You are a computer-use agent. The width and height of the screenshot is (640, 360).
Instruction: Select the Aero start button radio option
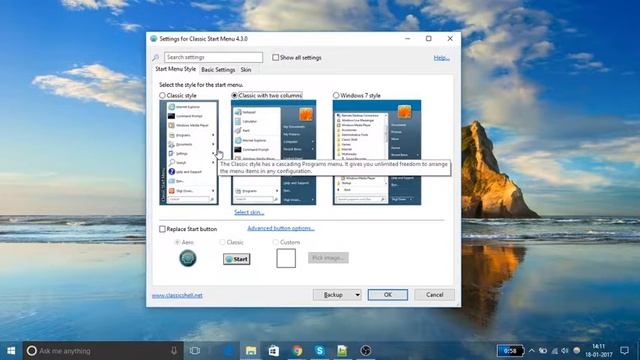(177, 242)
